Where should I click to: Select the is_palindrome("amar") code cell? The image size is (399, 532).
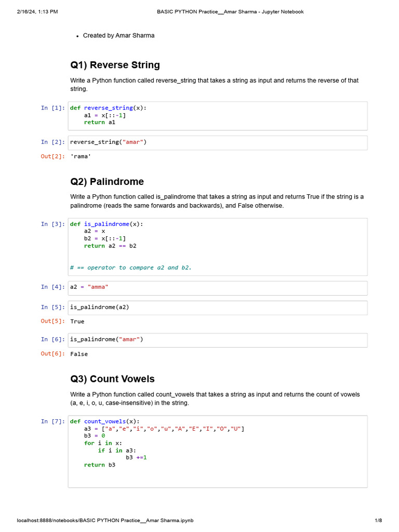217,340
